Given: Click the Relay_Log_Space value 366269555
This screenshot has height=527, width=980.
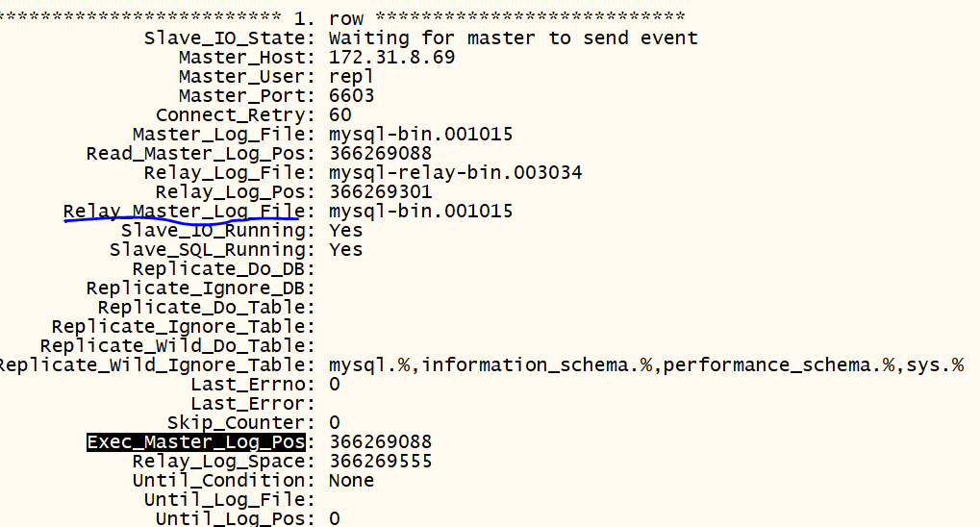Looking at the screenshot, I should coord(380,462).
